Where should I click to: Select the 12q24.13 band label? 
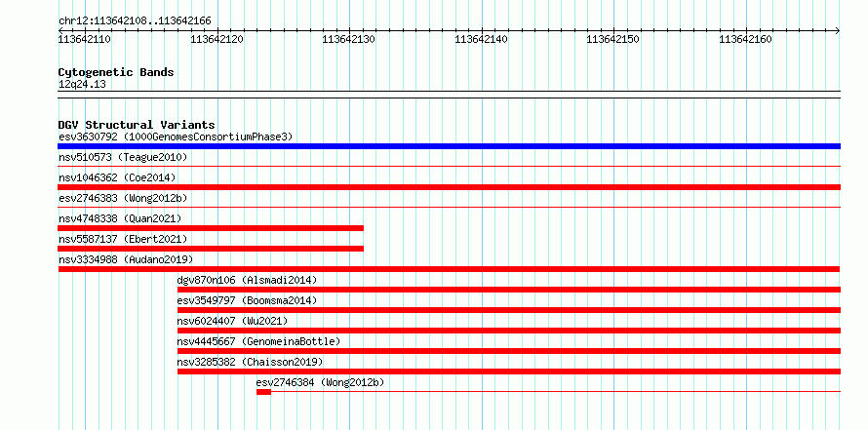(x=82, y=85)
